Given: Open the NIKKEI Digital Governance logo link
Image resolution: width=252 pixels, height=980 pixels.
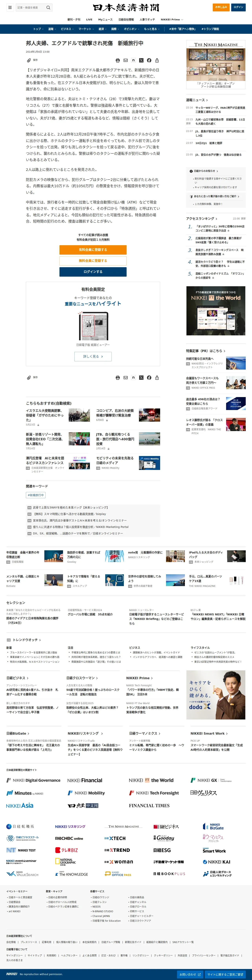Looking at the screenshot, I should (x=33, y=780).
